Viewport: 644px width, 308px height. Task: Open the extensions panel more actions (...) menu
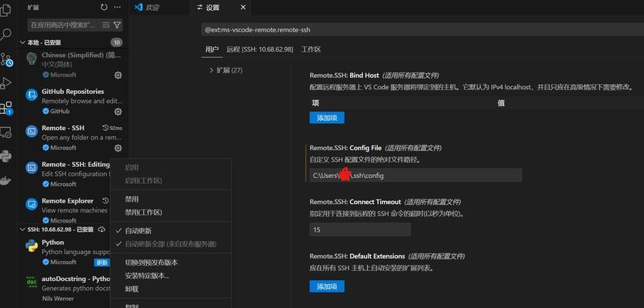[x=118, y=7]
